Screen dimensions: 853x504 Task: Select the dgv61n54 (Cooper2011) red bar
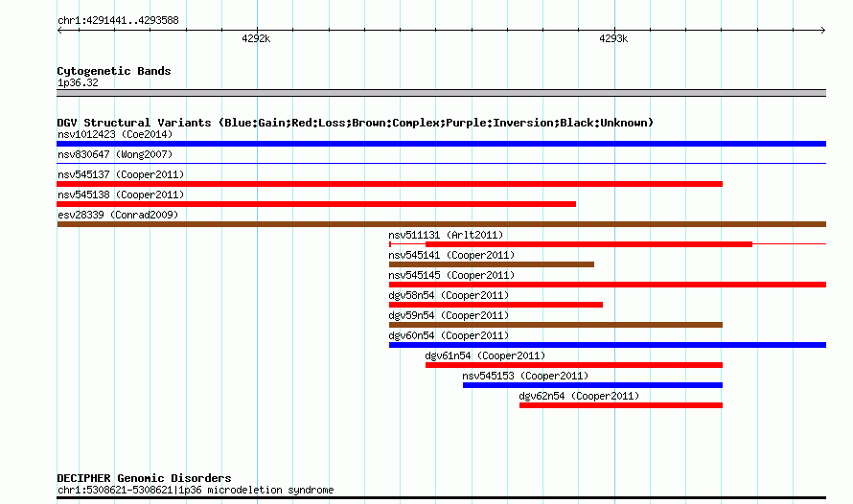tap(574, 365)
